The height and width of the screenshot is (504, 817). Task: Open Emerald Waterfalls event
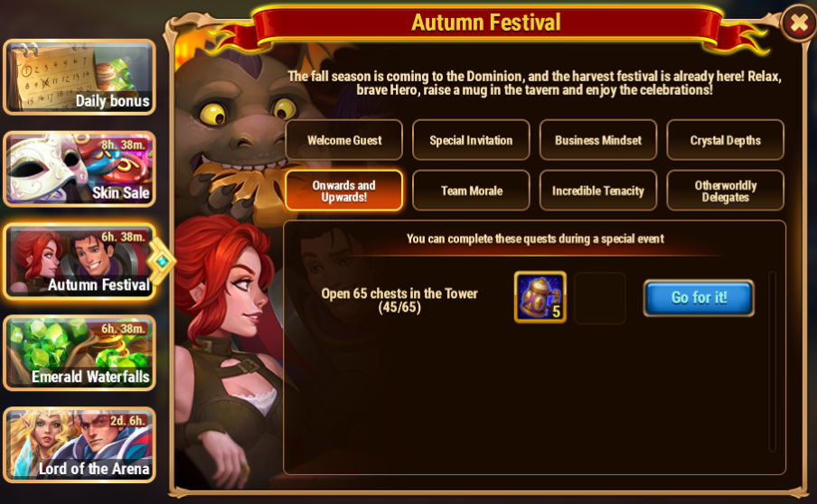pos(80,352)
